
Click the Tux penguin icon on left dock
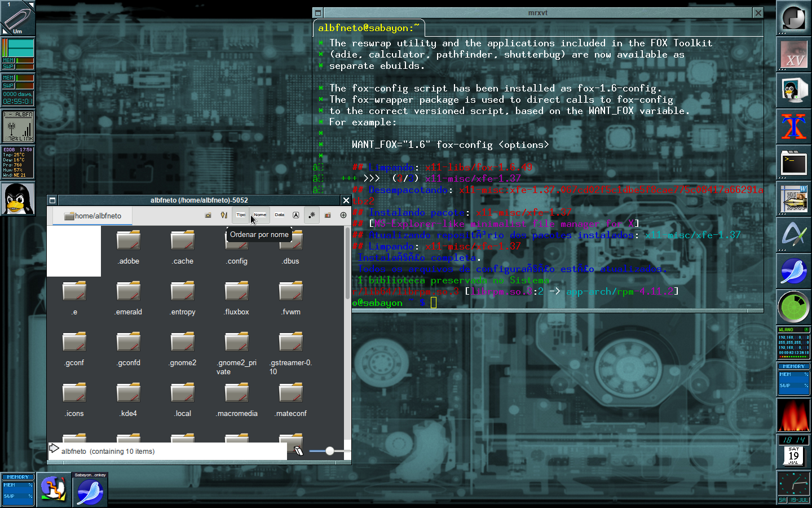17,199
